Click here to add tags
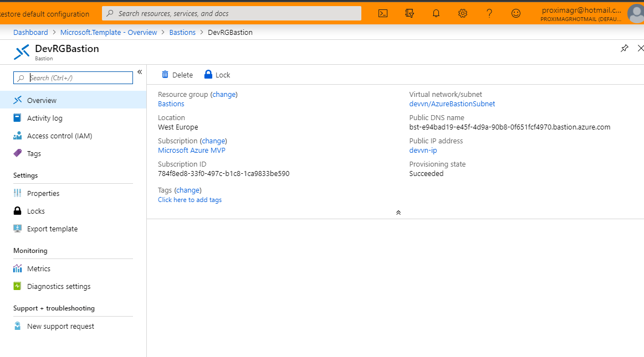 (190, 200)
